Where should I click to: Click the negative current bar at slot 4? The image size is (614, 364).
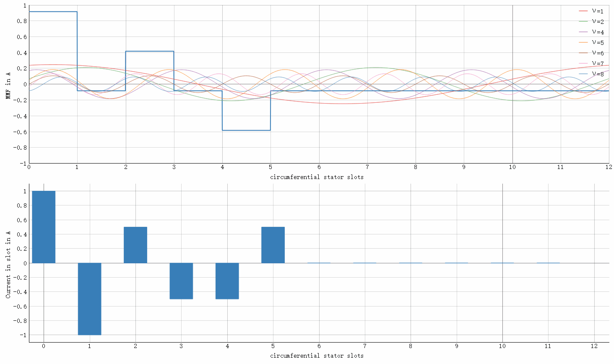(227, 281)
